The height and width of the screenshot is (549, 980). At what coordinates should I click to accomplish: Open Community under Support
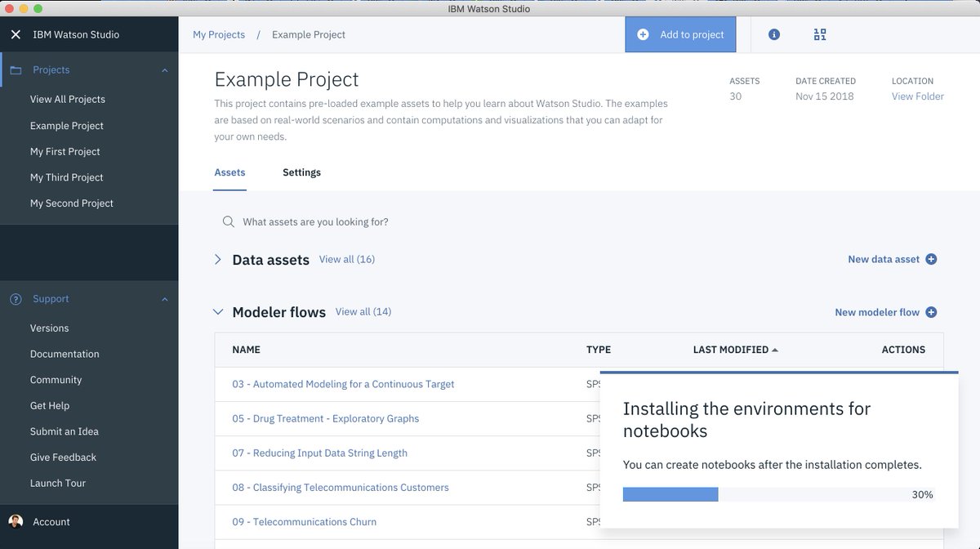(56, 380)
